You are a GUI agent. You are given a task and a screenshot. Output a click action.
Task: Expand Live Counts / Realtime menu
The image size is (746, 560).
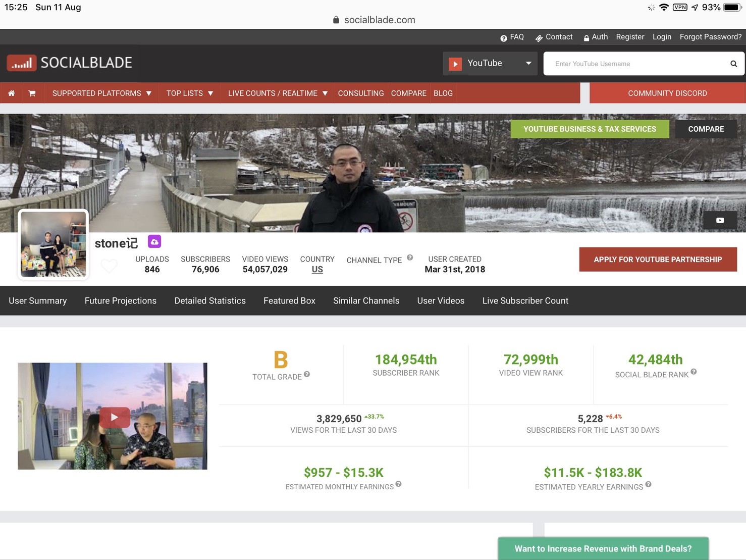pos(278,93)
